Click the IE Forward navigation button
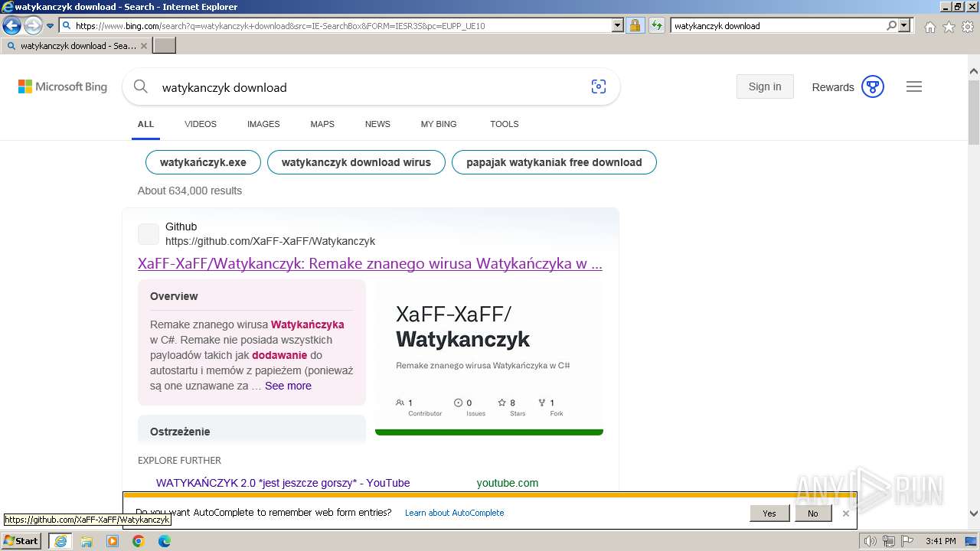The image size is (980, 551). pos(33,25)
